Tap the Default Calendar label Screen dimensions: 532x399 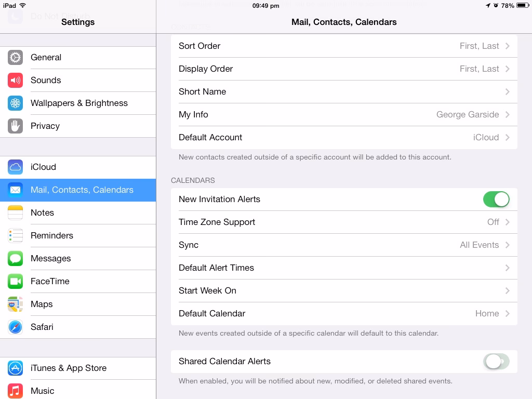(212, 313)
